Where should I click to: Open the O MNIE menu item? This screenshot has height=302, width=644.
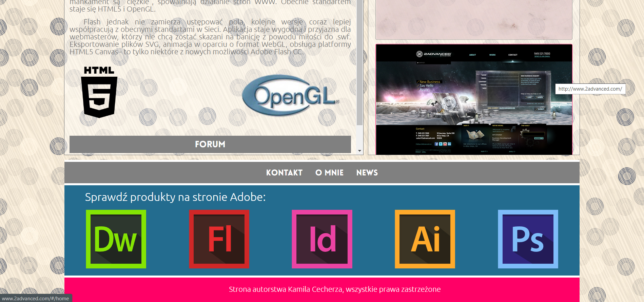(x=329, y=173)
